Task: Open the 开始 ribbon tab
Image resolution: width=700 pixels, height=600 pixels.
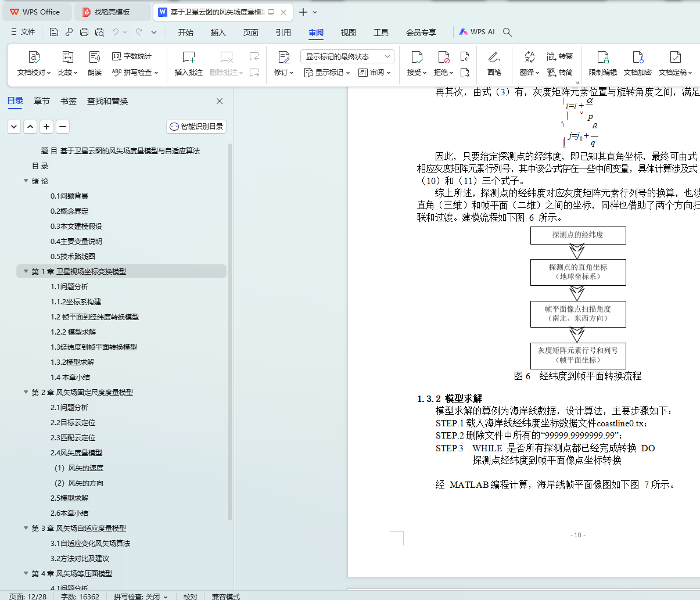Action: tap(186, 33)
